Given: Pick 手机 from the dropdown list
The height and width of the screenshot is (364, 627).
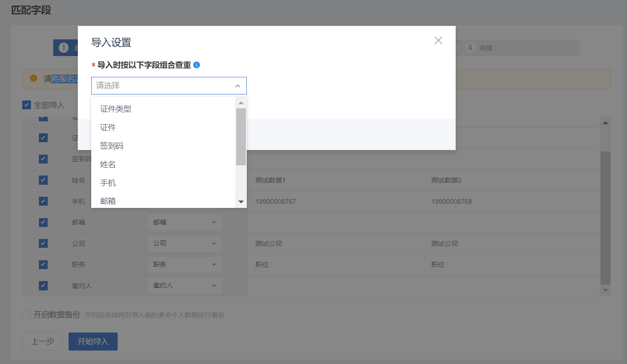Looking at the screenshot, I should point(163,183).
